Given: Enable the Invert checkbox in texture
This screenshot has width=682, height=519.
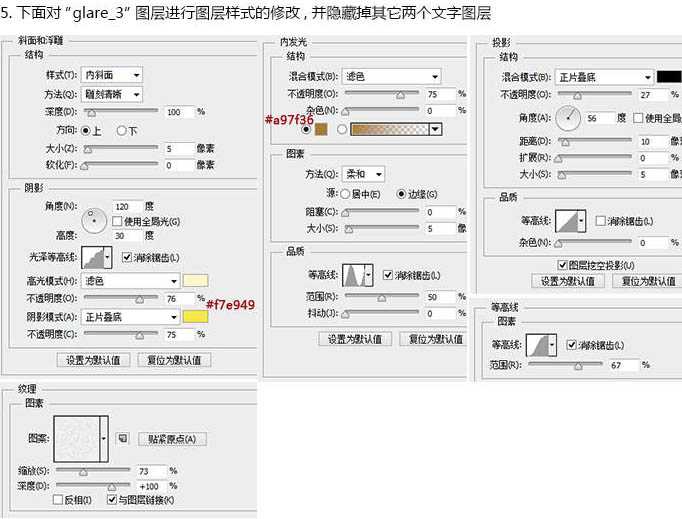Looking at the screenshot, I should pos(58,500).
